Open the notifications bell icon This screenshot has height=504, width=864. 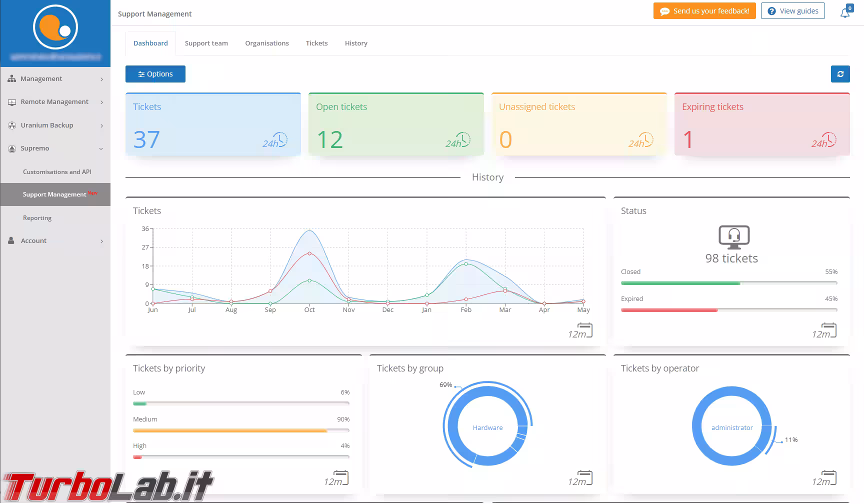845,12
